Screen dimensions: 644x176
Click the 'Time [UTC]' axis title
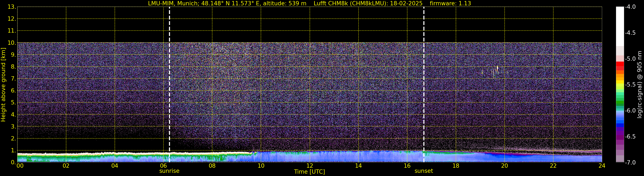310,172
